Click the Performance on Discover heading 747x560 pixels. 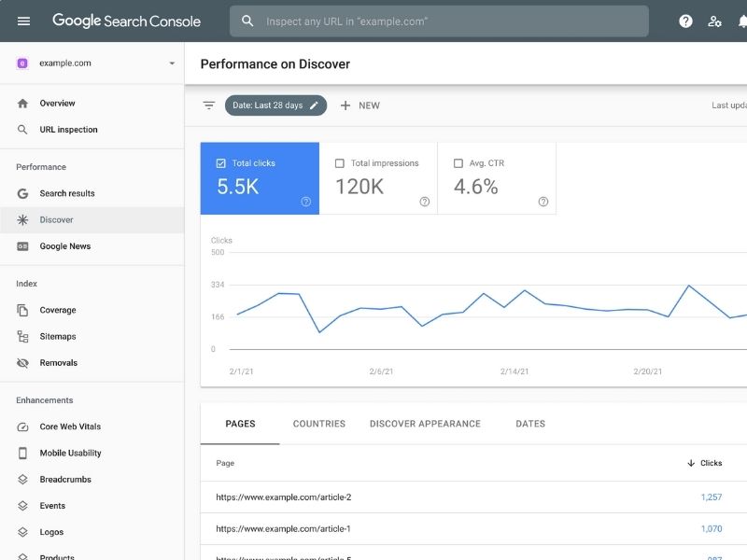275,63
